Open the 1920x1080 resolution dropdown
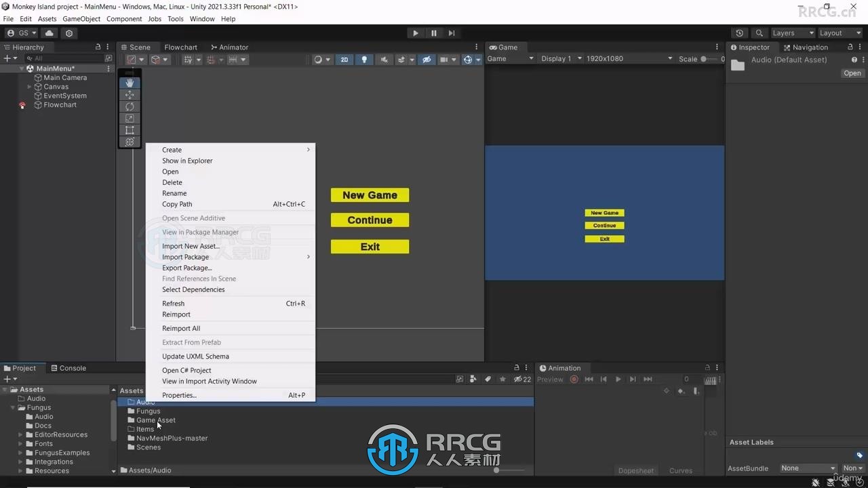This screenshot has width=868, height=488. [629, 59]
